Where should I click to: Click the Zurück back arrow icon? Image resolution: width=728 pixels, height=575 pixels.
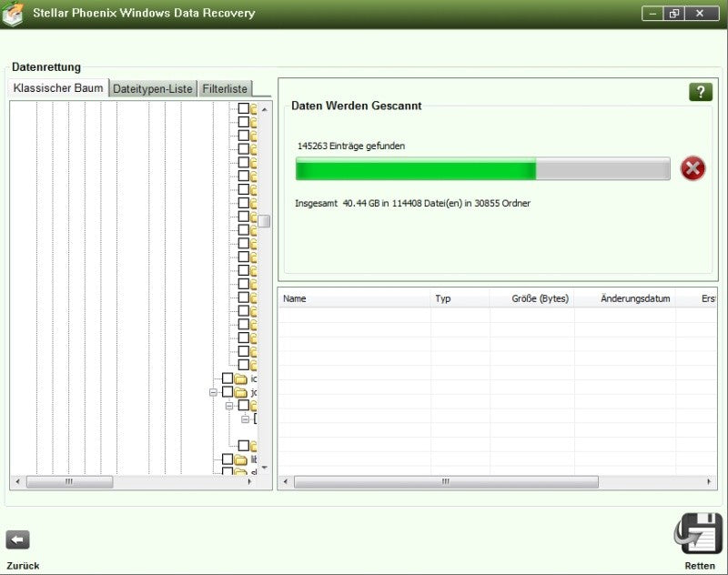pyautogui.click(x=17, y=540)
